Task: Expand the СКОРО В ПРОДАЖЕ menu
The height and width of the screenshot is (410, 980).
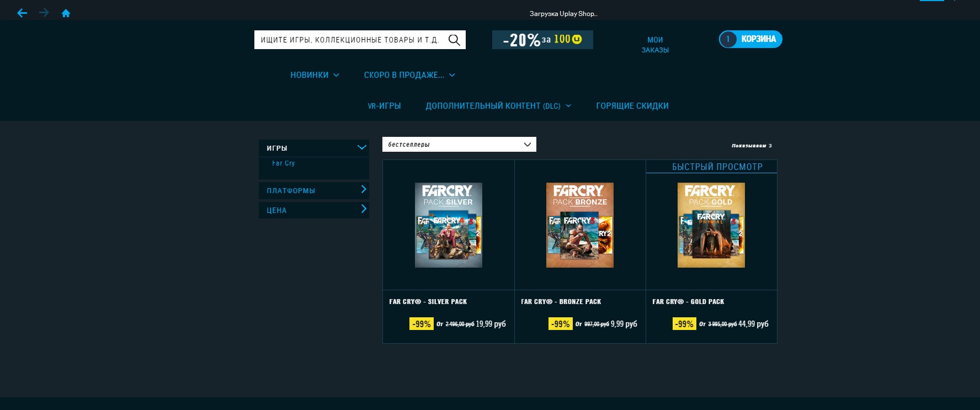Action: pyautogui.click(x=409, y=75)
